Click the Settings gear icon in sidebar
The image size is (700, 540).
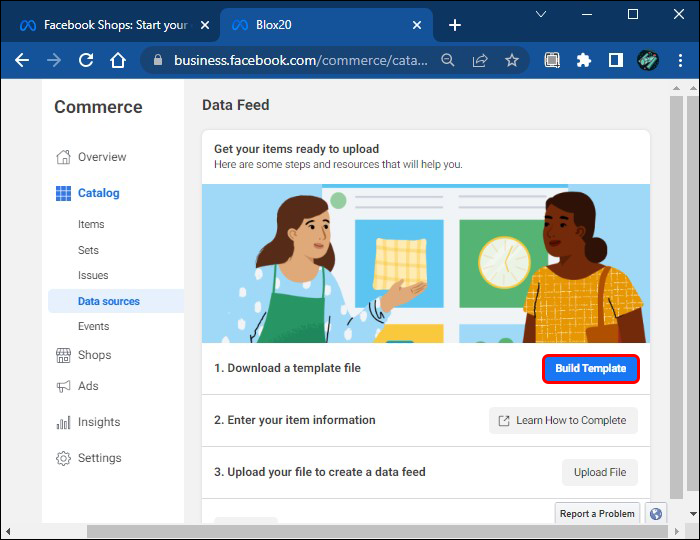64,458
